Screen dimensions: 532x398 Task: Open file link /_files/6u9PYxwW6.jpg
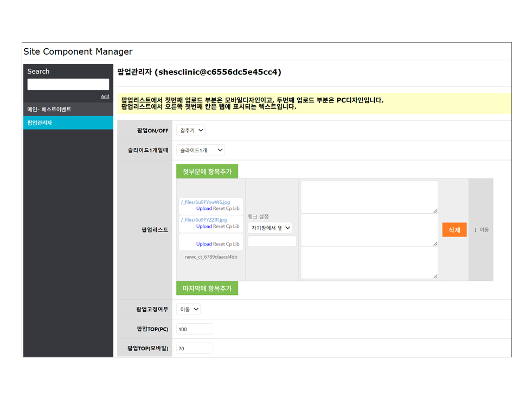coord(206,202)
